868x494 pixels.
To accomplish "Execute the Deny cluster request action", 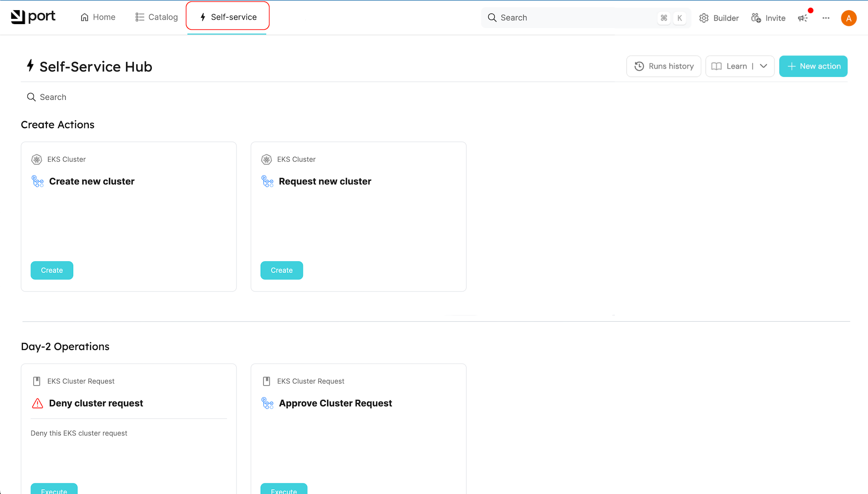I will tap(54, 489).
